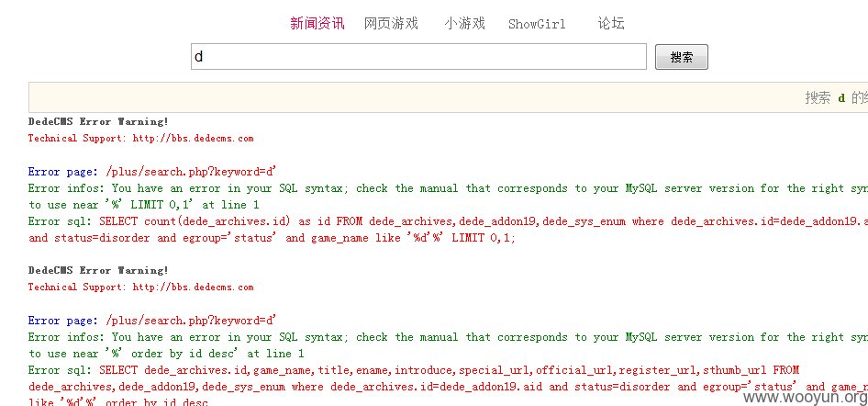
Task: Select first 'Technical Support: http://bbs.dedecms.com' line
Action: (x=140, y=138)
